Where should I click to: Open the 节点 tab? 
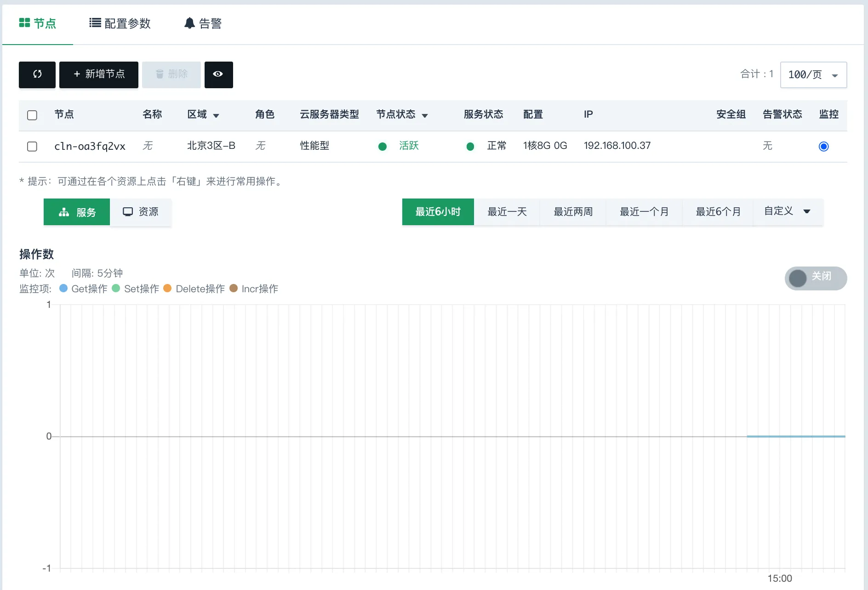coord(38,23)
